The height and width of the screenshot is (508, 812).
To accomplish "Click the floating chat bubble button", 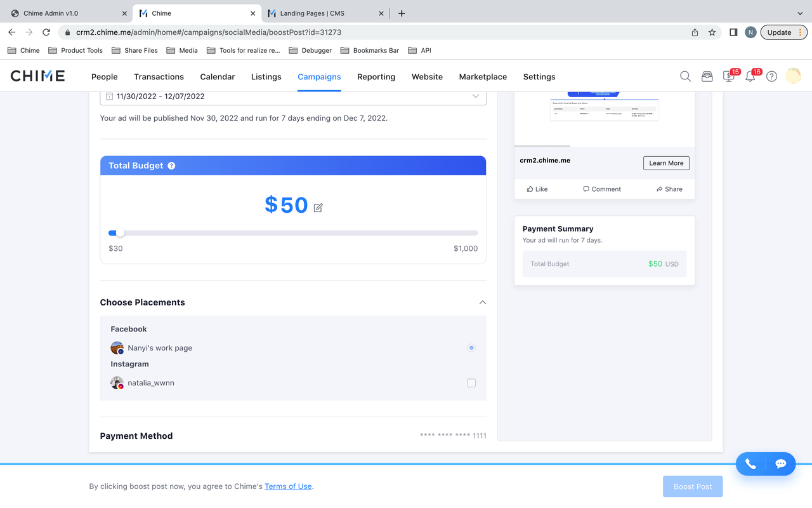I will 781,464.
